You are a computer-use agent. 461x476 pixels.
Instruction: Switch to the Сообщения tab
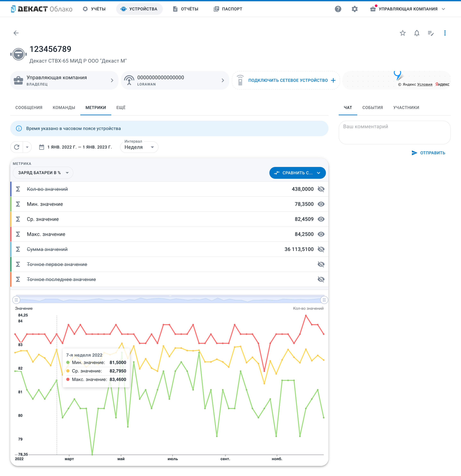click(29, 108)
